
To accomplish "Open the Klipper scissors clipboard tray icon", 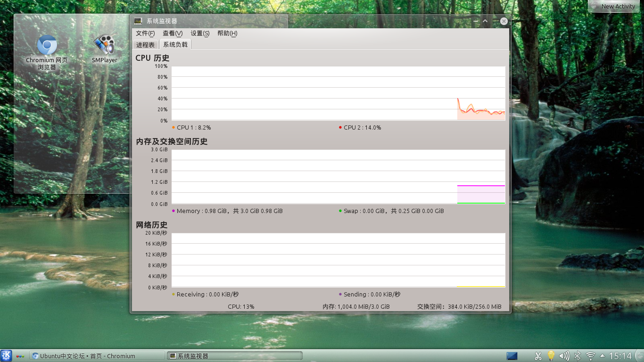I will (538, 356).
